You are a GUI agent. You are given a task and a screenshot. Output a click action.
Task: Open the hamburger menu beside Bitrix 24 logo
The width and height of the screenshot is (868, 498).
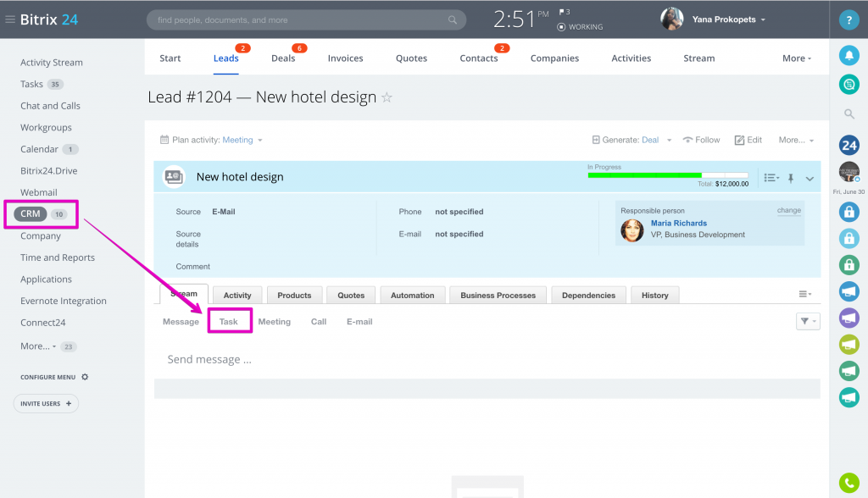(10, 19)
